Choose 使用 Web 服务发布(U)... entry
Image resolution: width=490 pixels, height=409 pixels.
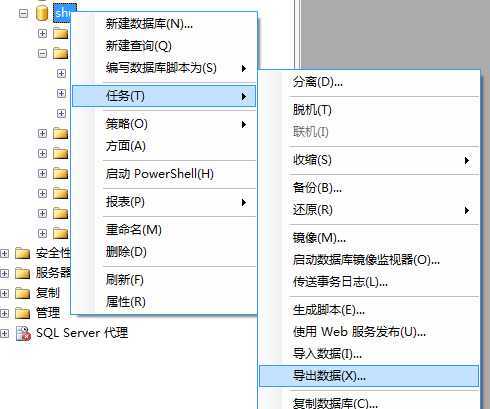point(369,332)
